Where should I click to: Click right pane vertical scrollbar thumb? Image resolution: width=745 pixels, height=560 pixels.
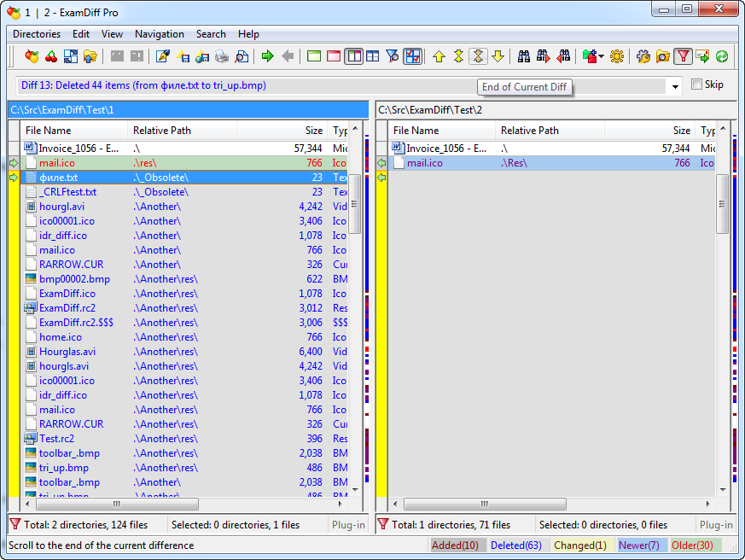pos(722,203)
